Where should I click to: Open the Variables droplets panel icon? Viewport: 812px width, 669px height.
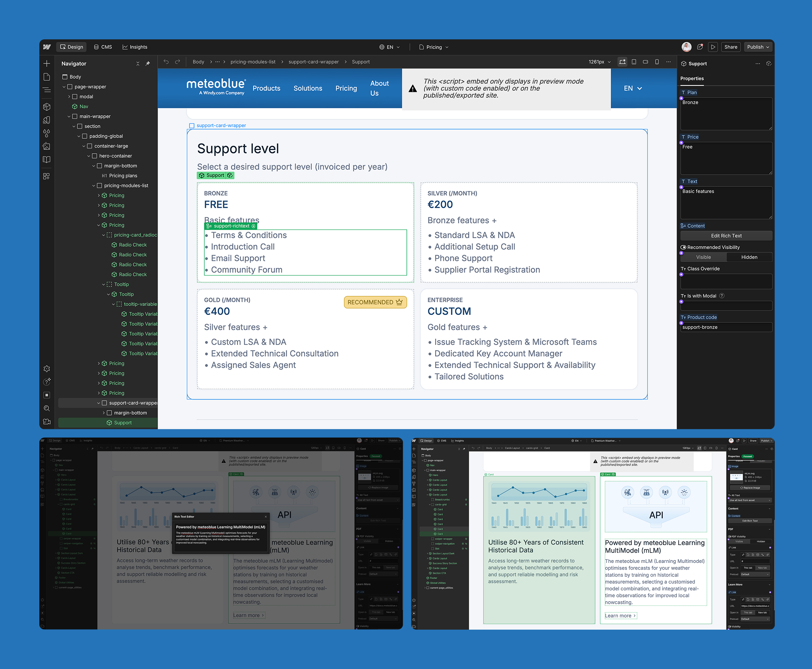(x=47, y=133)
